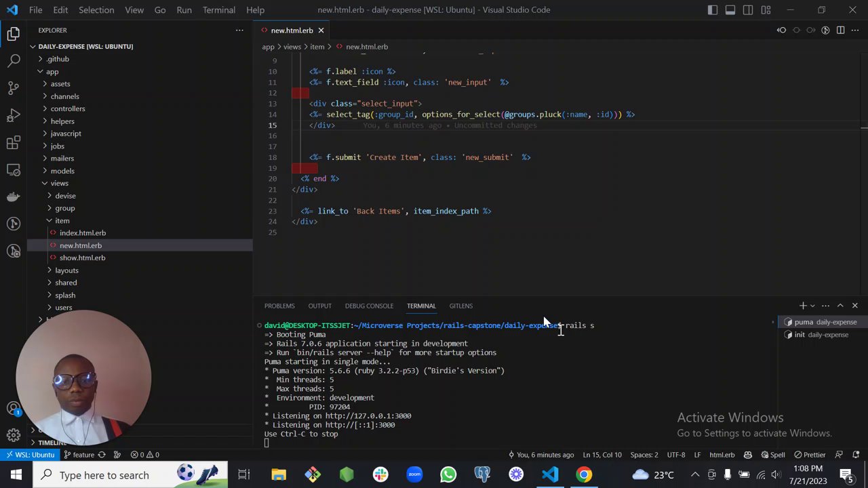
Task: Open editor More Actions ellipsis
Action: coord(854,30)
